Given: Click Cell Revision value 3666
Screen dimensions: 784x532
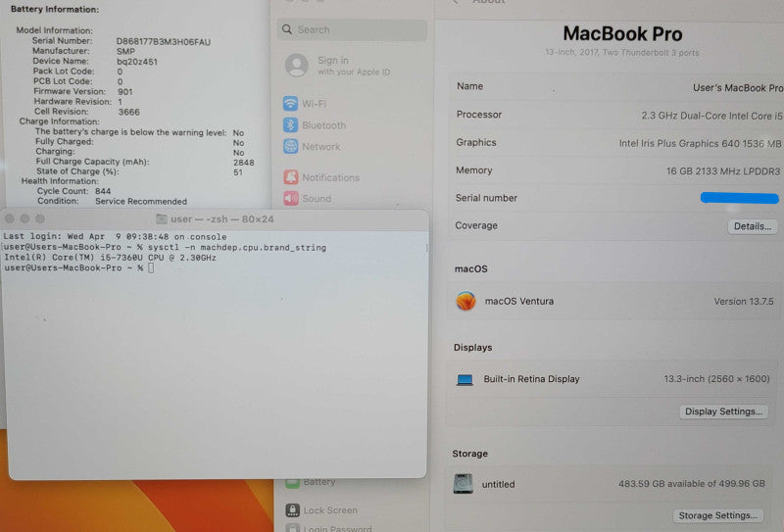Looking at the screenshot, I should tap(129, 112).
